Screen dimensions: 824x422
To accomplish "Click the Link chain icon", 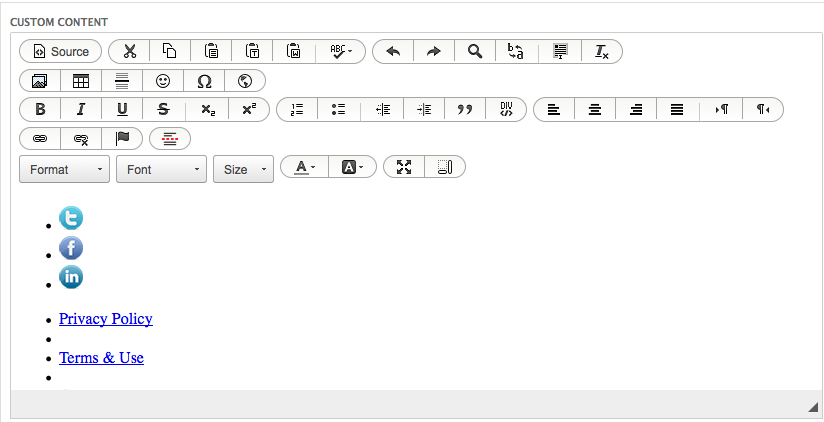I will click(40, 139).
